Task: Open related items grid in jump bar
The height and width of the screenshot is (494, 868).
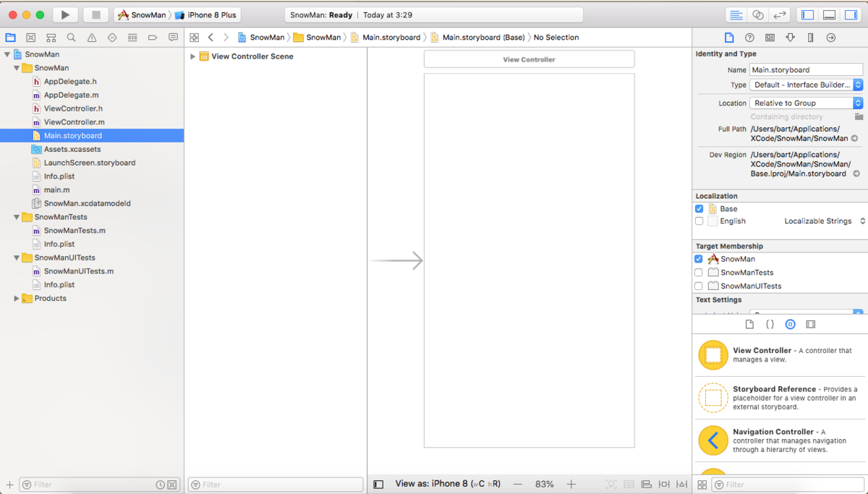Action: tap(194, 37)
